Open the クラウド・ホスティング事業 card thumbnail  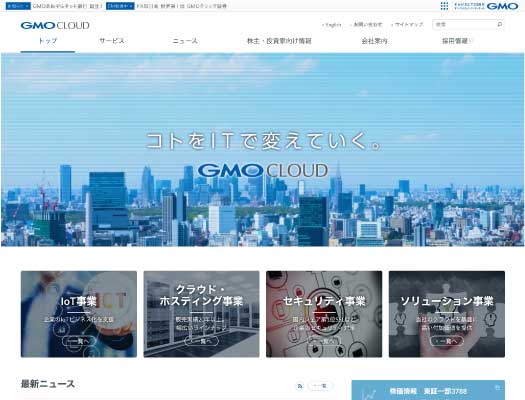[201, 314]
